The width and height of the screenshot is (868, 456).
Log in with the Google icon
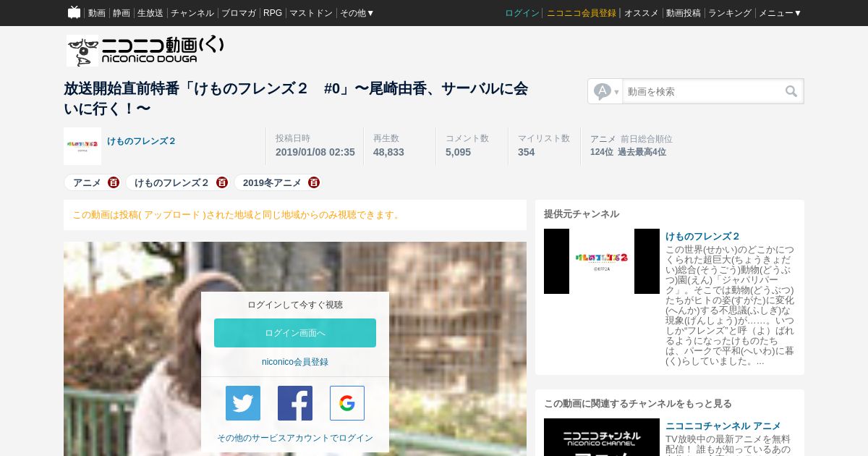point(347,403)
